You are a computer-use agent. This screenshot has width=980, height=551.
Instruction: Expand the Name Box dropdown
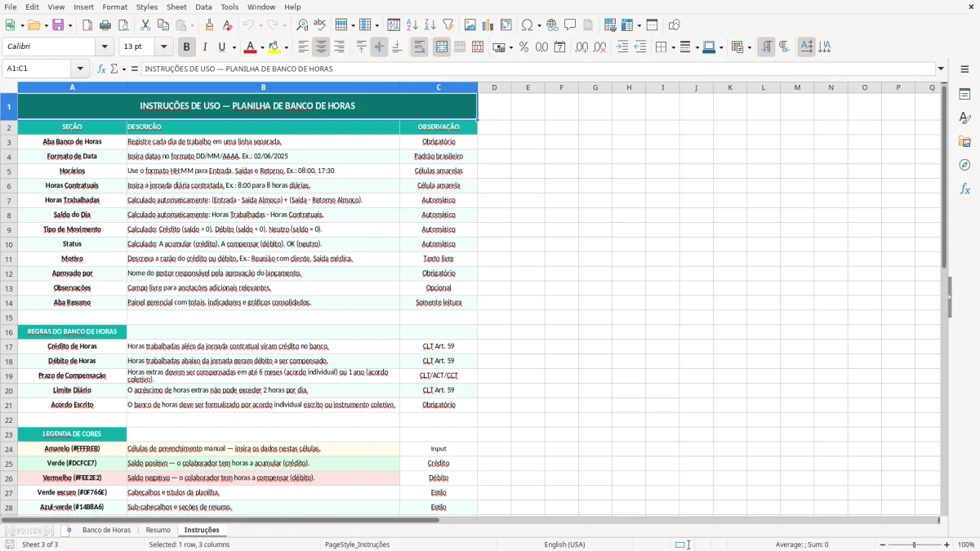pos(80,69)
